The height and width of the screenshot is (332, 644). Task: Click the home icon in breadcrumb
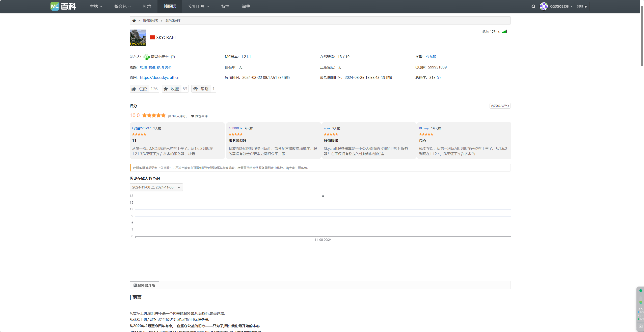tap(134, 21)
